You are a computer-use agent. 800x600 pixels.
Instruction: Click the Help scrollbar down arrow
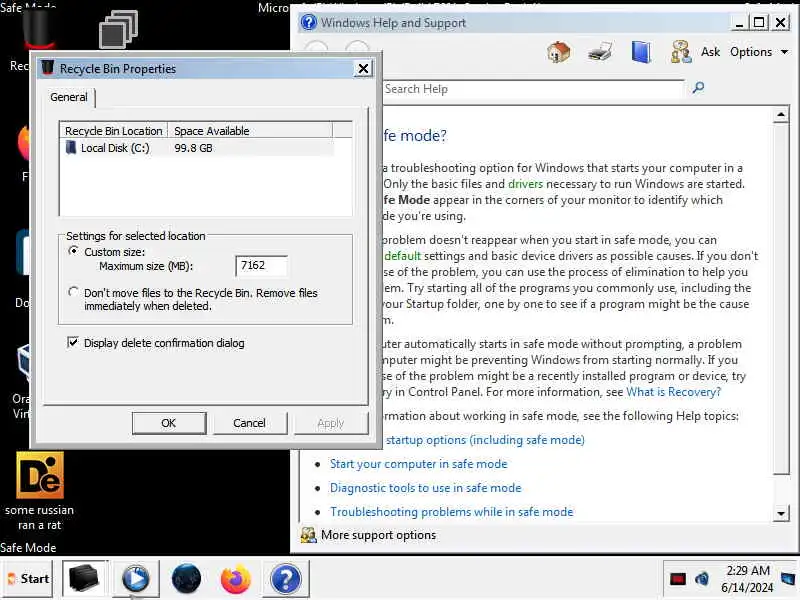coord(781,513)
